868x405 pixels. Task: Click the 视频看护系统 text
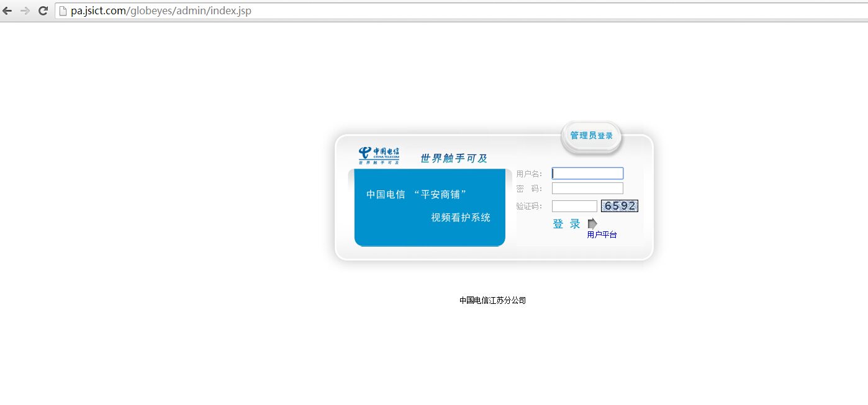click(461, 218)
